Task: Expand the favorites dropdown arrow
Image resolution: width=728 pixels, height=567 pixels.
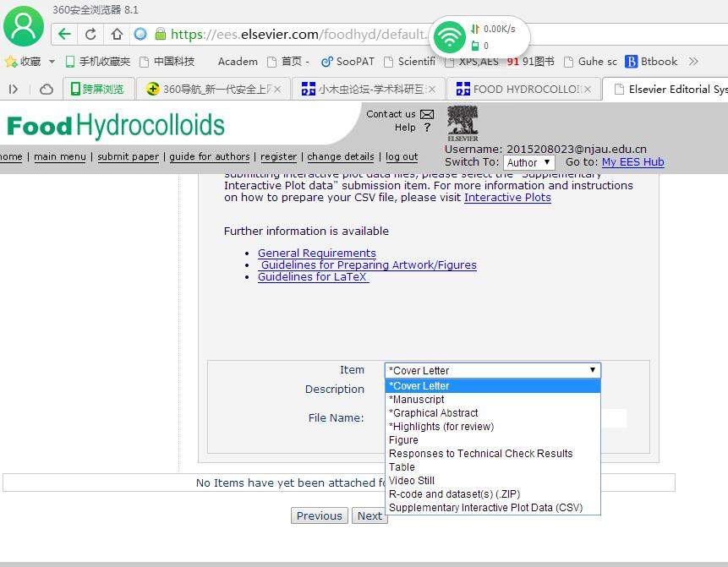Action: (52, 61)
